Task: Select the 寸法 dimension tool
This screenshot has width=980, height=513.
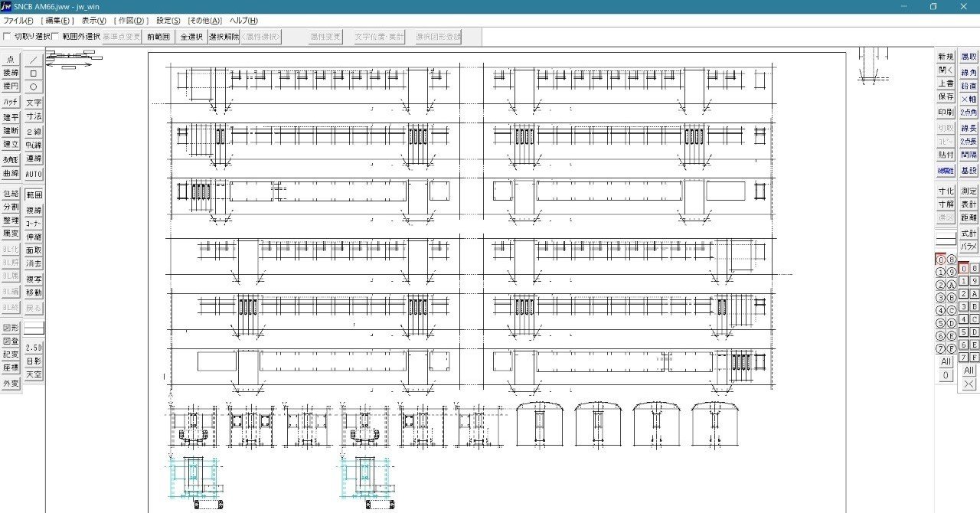Action: [34, 116]
